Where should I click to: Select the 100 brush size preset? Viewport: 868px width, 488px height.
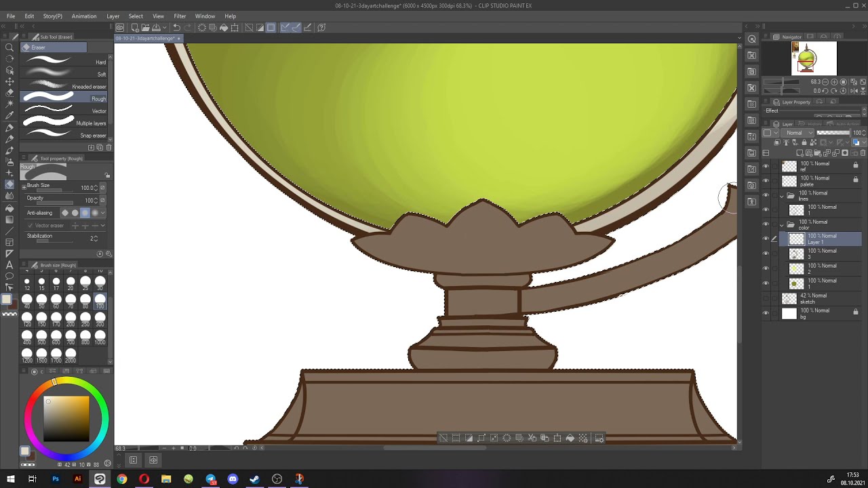point(100,302)
